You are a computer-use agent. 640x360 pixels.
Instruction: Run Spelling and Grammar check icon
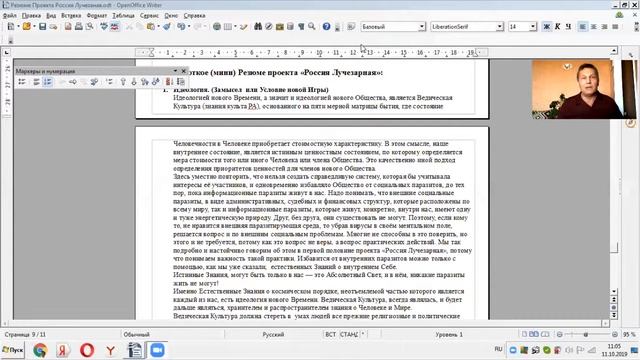point(104,27)
